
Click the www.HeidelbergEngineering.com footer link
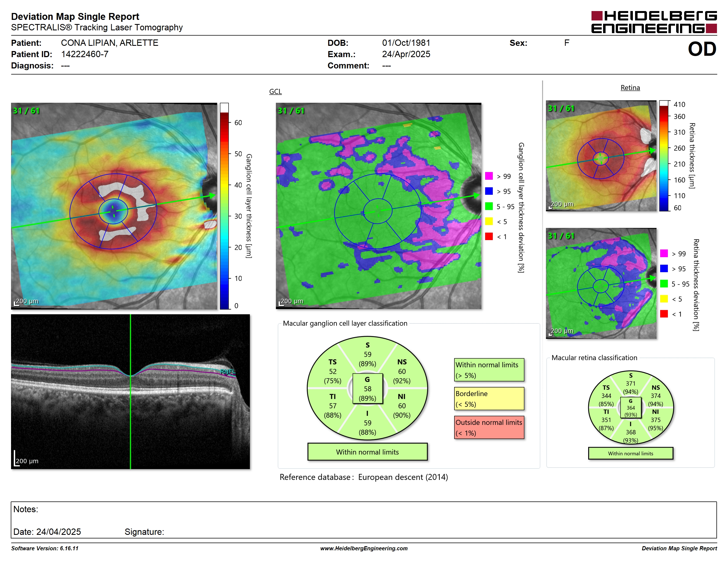(x=364, y=548)
